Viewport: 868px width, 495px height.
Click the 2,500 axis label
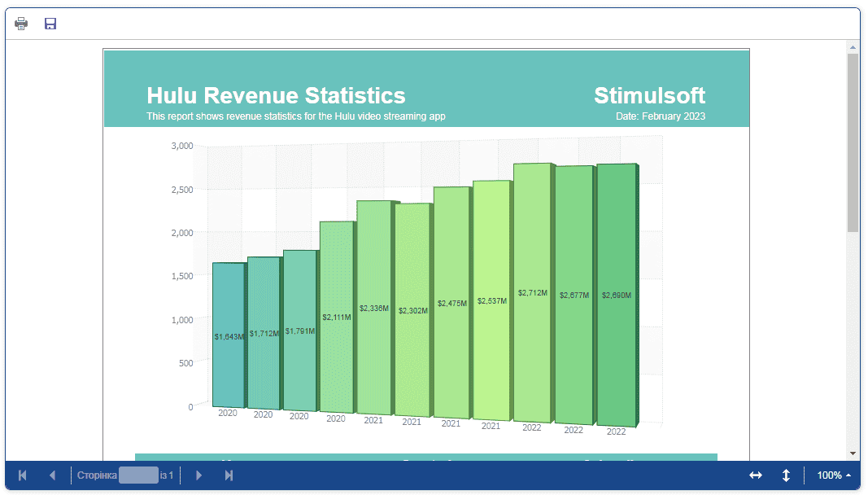coord(182,190)
